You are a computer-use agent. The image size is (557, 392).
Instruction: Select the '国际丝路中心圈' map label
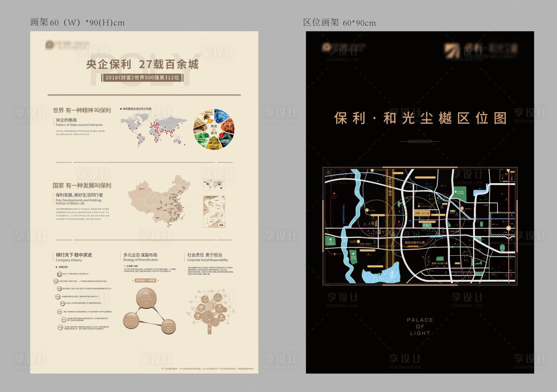coord(415,243)
